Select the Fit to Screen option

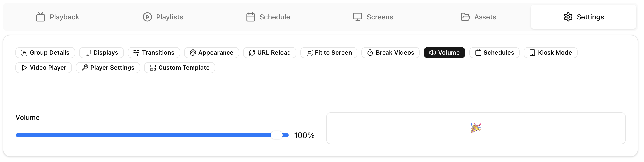[329, 53]
